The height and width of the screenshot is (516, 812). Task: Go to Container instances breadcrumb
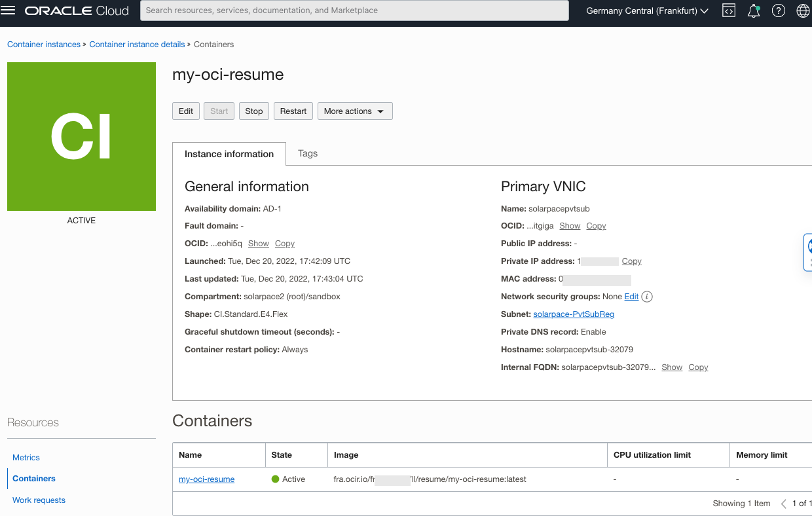click(44, 45)
